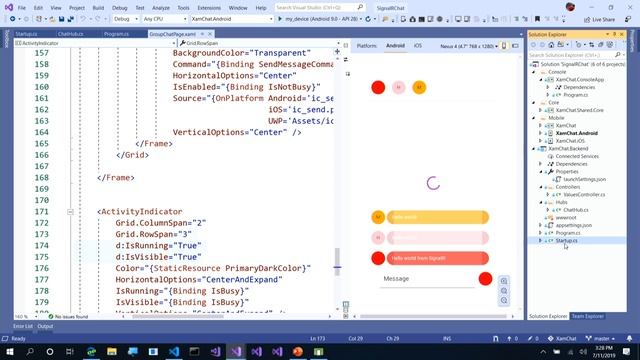Click zoom to fit icon in previewer
The image size is (640, 360).
coord(504,300)
